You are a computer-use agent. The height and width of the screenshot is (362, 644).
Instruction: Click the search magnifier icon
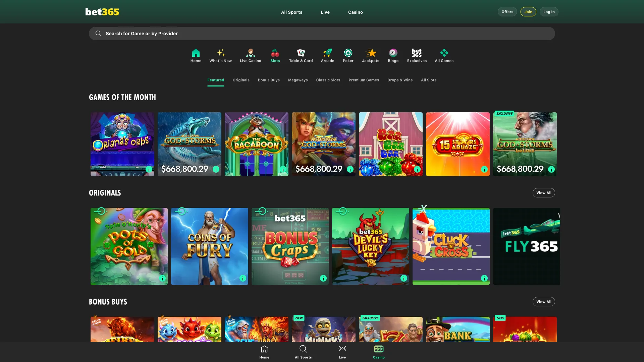[98, 34]
